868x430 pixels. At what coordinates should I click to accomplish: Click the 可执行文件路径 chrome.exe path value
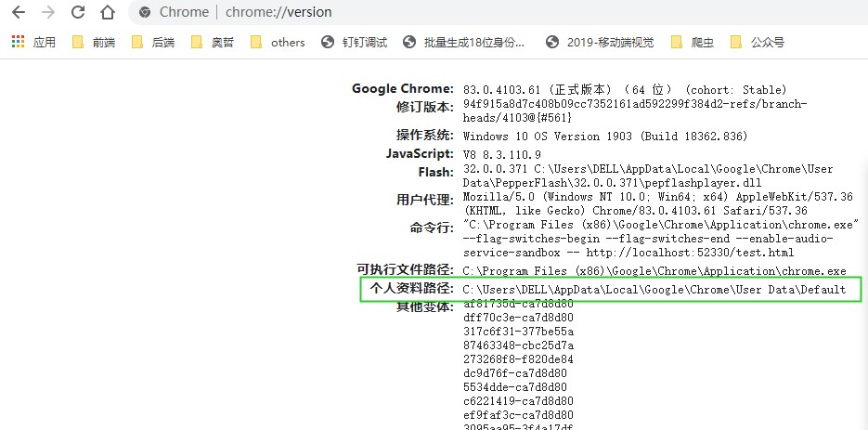[x=654, y=271]
